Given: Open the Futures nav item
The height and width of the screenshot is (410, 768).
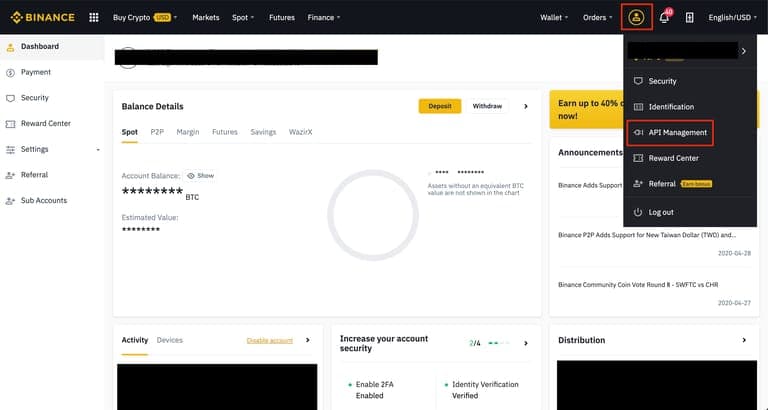Looking at the screenshot, I should 282,18.
